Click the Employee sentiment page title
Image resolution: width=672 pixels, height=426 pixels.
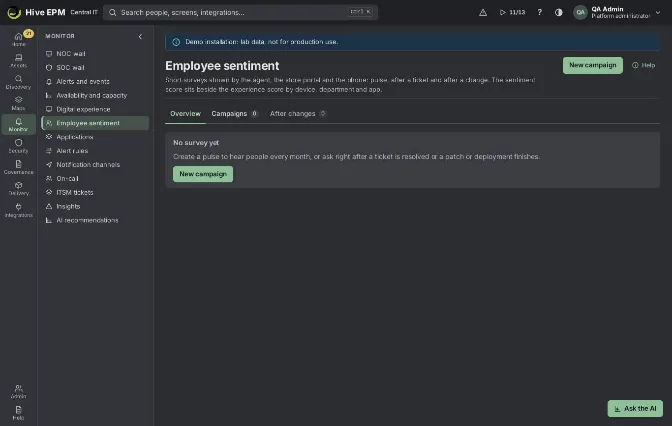tap(222, 66)
